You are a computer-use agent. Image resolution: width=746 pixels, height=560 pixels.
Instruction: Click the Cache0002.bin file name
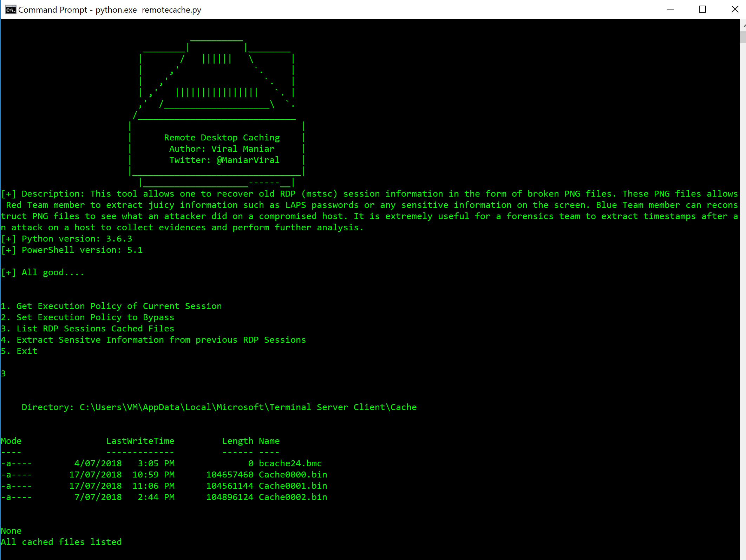(293, 497)
